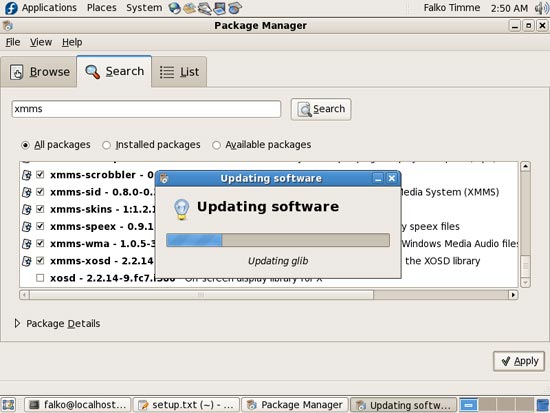Click the volume speaker icon

(542, 8)
